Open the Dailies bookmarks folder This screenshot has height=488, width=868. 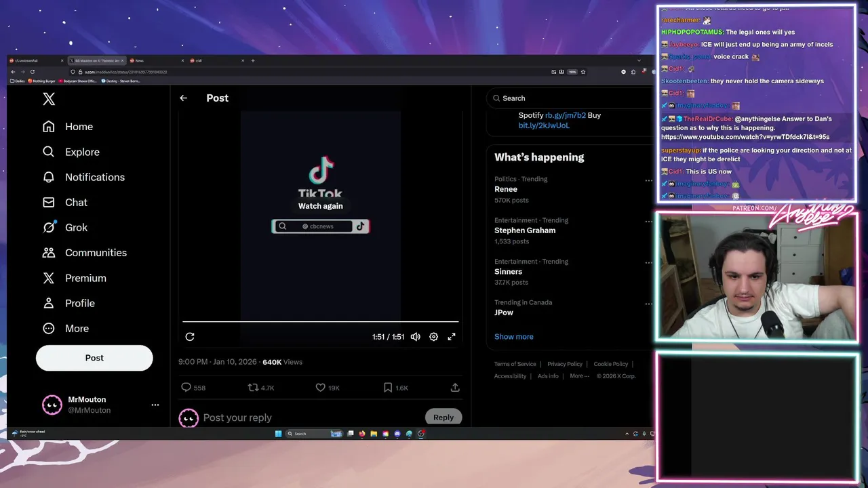click(x=18, y=81)
